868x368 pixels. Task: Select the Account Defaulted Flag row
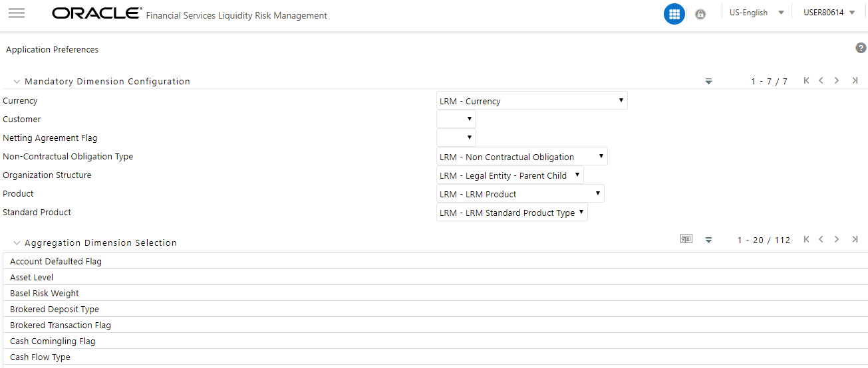pyautogui.click(x=435, y=261)
